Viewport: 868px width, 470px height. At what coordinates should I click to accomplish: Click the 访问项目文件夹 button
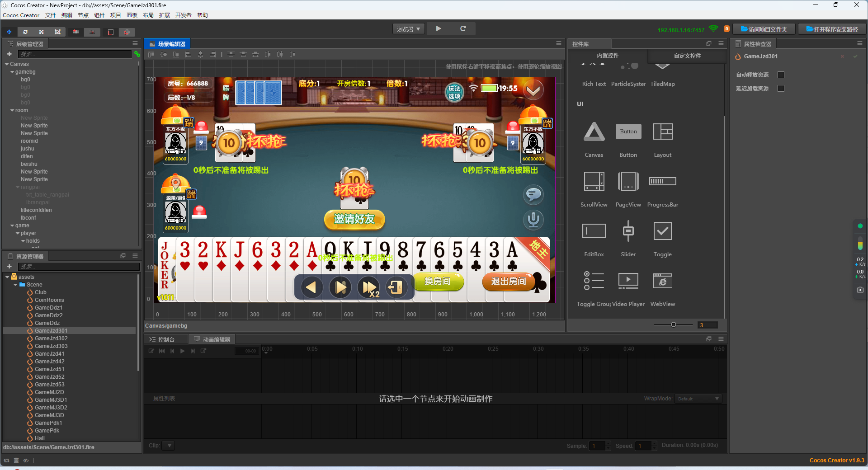[x=764, y=28]
